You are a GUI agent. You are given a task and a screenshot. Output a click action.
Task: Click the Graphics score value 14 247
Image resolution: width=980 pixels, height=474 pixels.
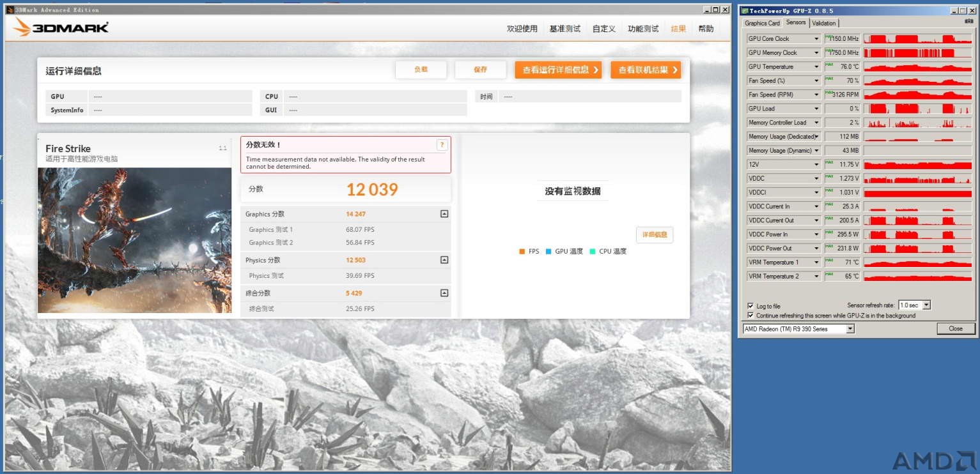coord(356,214)
